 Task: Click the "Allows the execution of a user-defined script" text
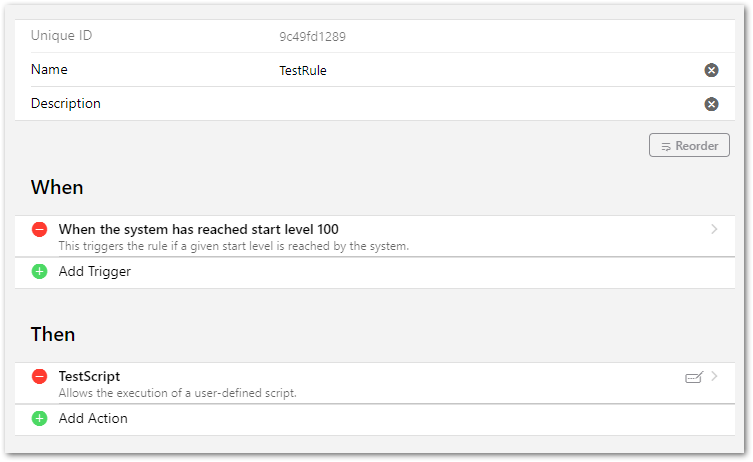[177, 393]
